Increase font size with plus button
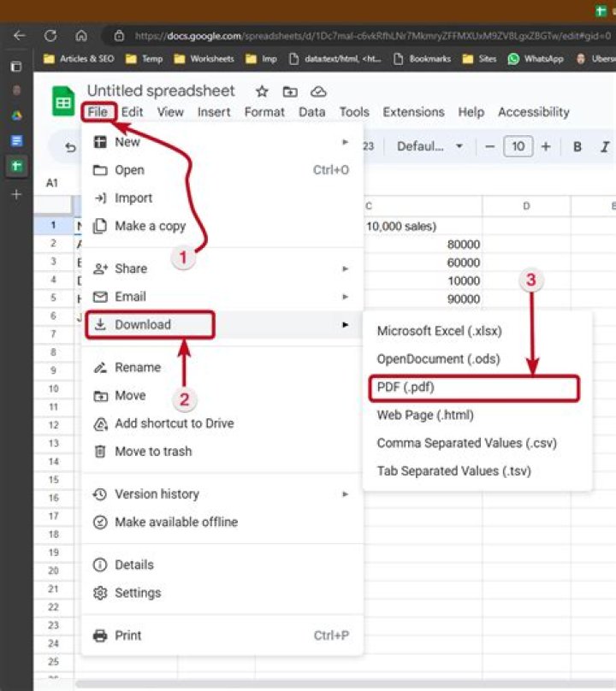The image size is (616, 691). click(546, 146)
